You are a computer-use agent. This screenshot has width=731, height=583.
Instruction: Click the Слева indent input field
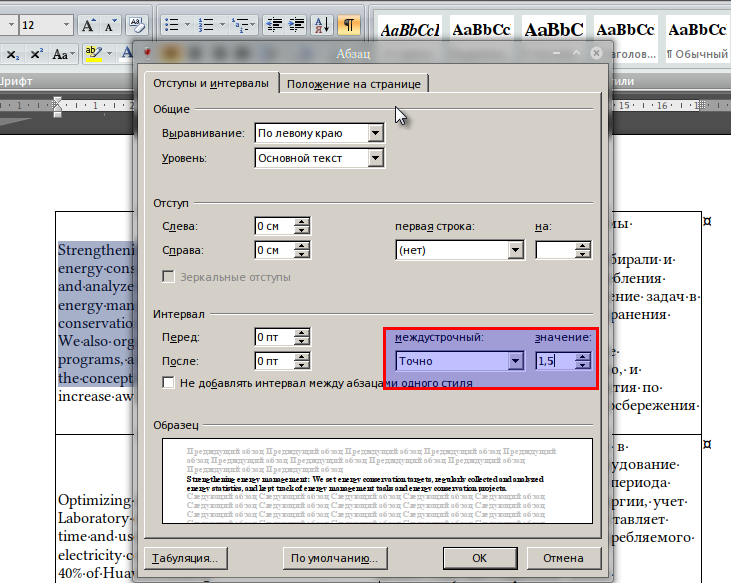coord(275,226)
